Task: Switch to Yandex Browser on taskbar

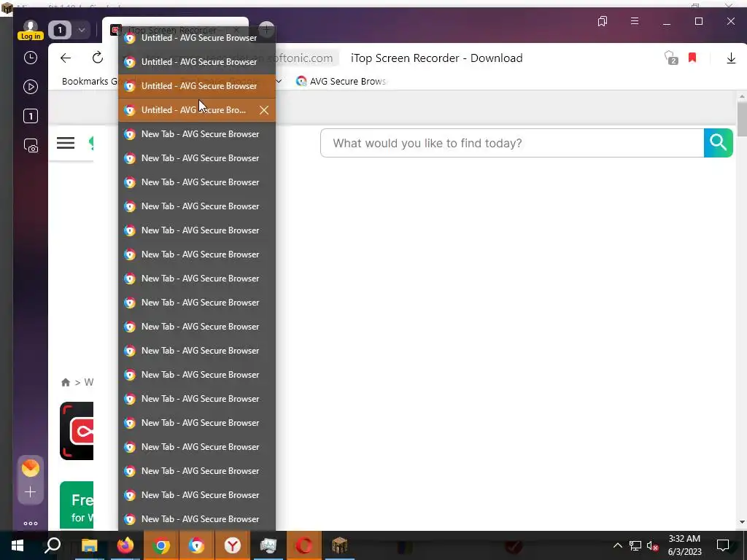Action: coord(232,545)
